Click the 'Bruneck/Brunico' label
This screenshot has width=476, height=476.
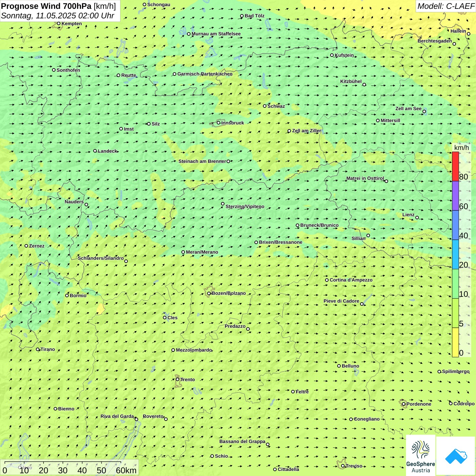[319, 225]
